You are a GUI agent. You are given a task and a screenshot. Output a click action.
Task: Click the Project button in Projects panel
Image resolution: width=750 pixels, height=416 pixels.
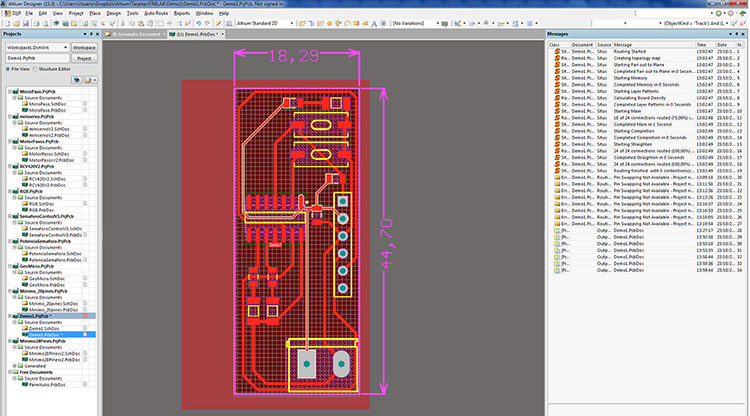click(x=83, y=58)
